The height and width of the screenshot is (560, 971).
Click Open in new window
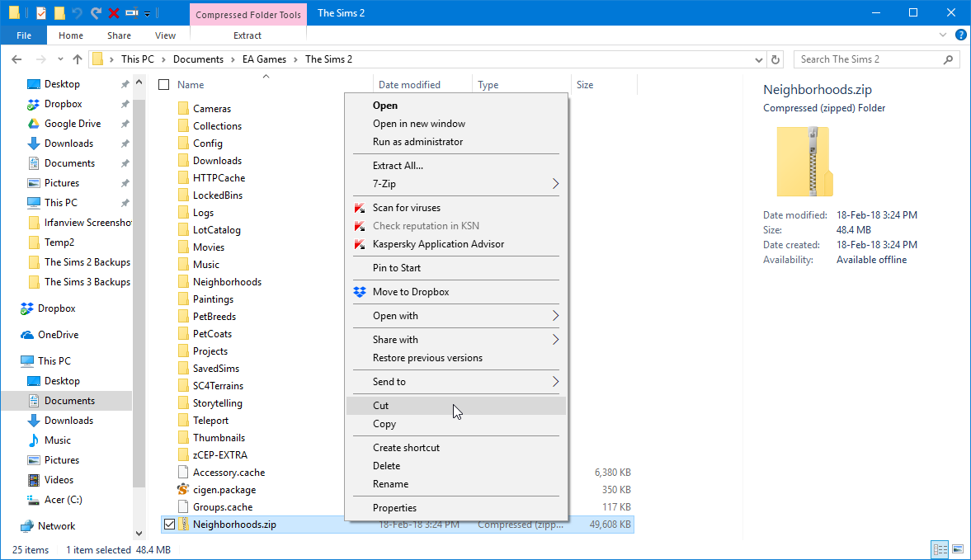[x=456, y=124]
